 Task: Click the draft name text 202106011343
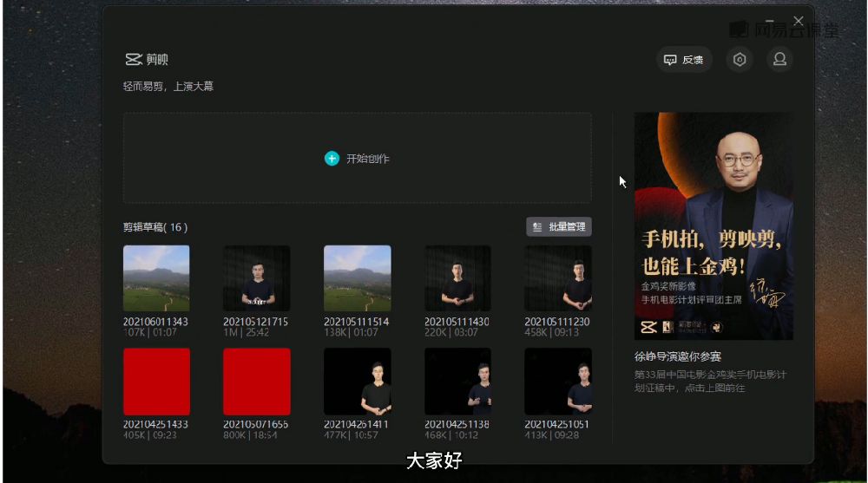pos(155,322)
